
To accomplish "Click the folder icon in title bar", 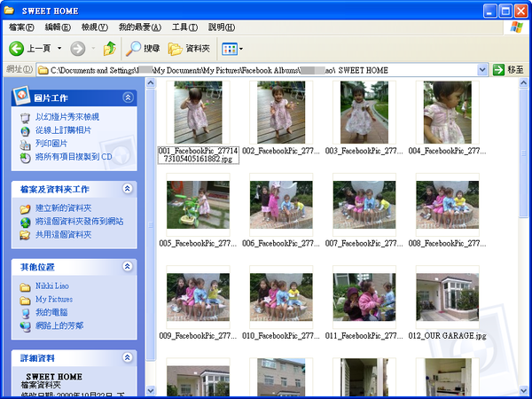I will (9, 11).
